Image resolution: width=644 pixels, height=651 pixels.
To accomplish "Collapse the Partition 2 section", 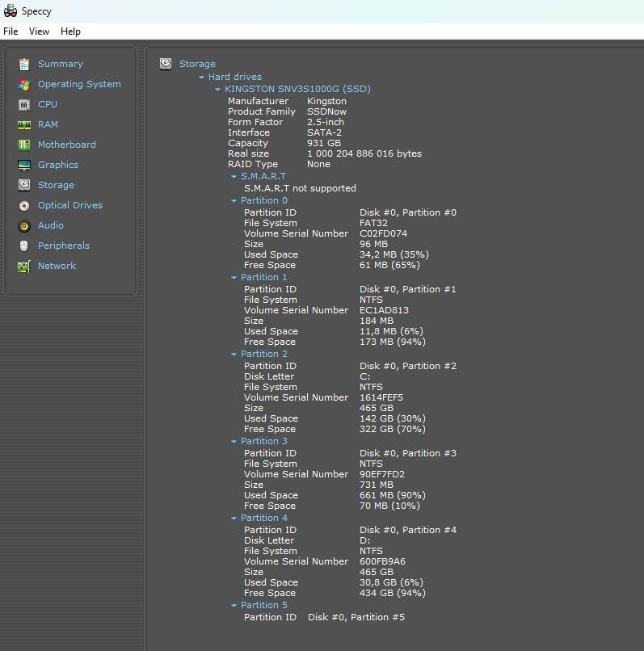I will [234, 355].
